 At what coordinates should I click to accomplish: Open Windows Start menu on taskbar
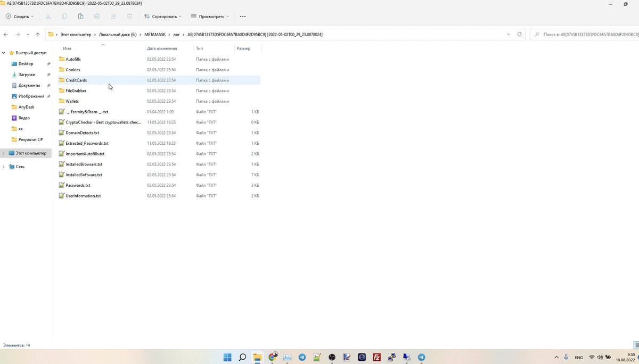point(227,357)
